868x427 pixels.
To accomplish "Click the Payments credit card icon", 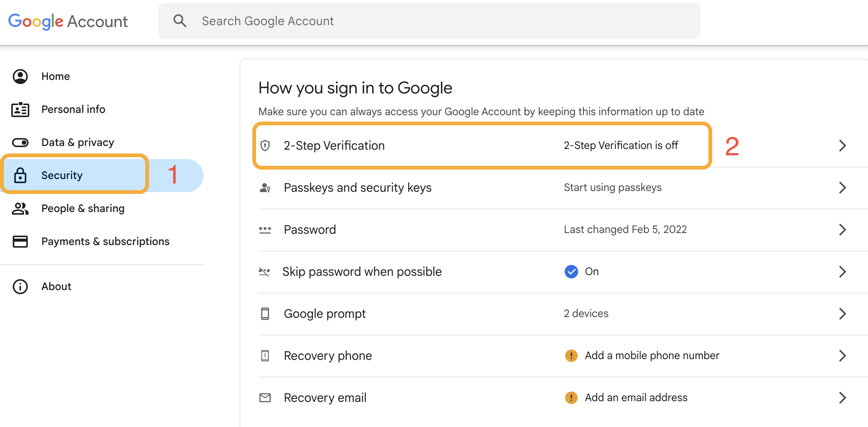I will coord(20,242).
